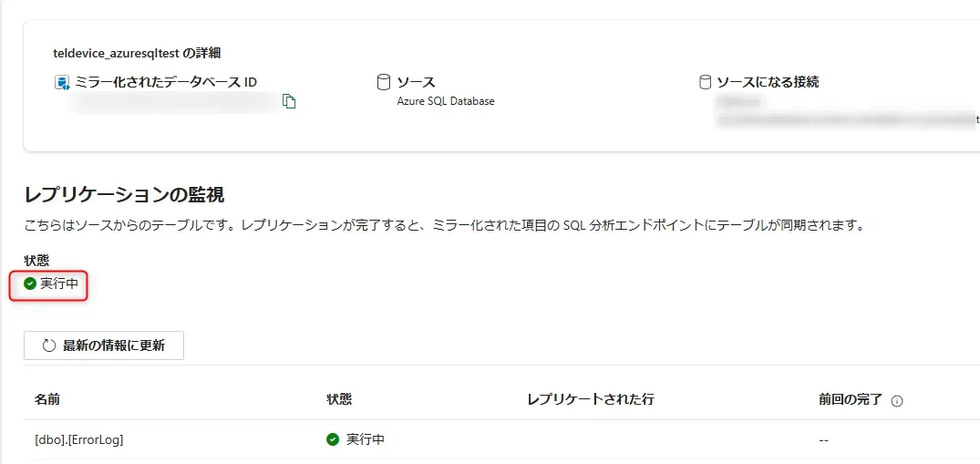Click the 状態 column header in table
Screen dimensions: 980x464
[x=339, y=399]
